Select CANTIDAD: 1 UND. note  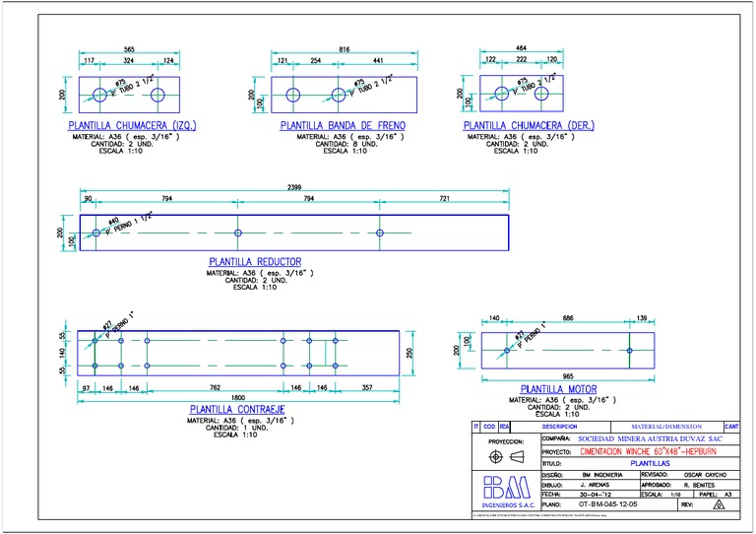tap(236, 428)
